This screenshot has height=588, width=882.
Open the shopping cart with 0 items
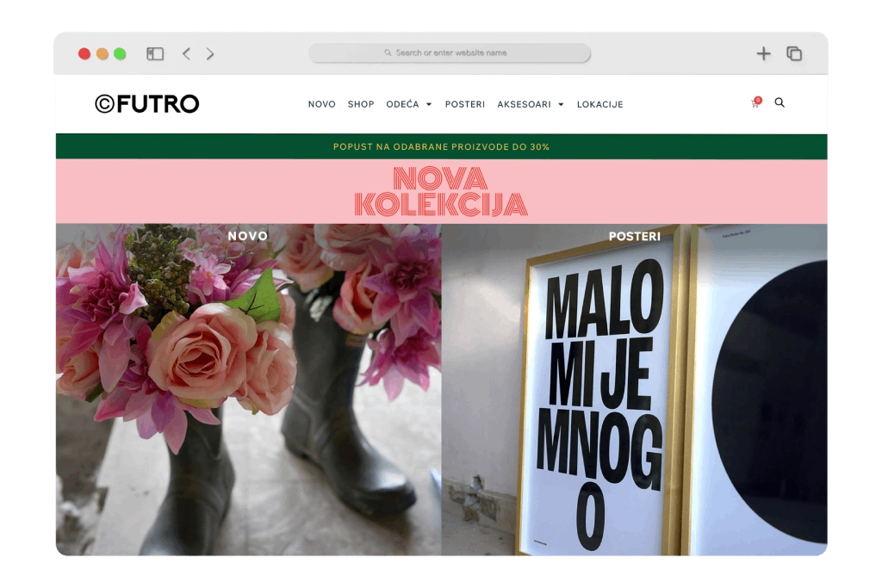point(754,103)
